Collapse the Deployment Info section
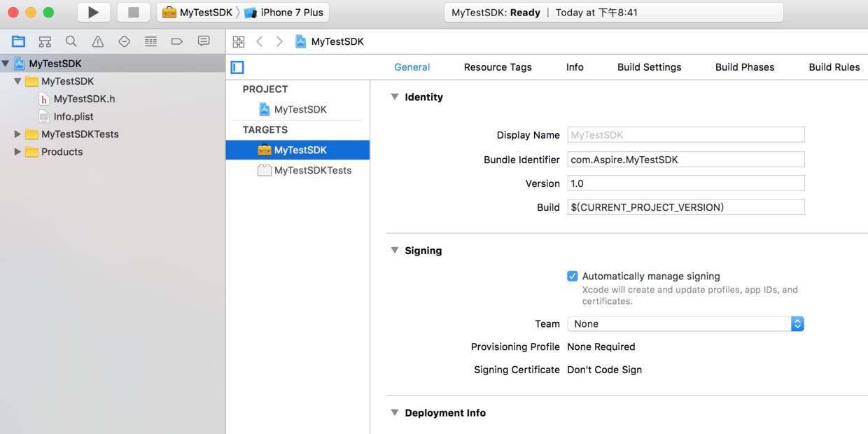Screen dimensions: 868x434 click(394, 413)
